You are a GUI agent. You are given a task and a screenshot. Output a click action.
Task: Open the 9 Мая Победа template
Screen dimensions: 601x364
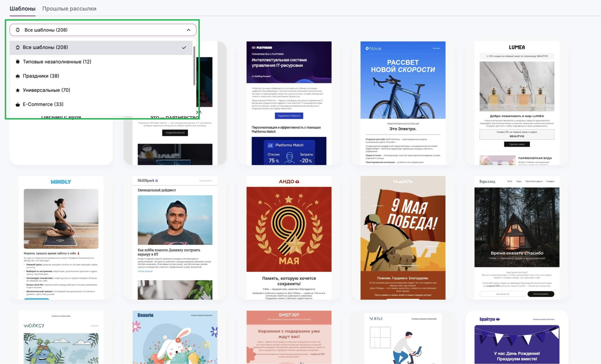403,238
